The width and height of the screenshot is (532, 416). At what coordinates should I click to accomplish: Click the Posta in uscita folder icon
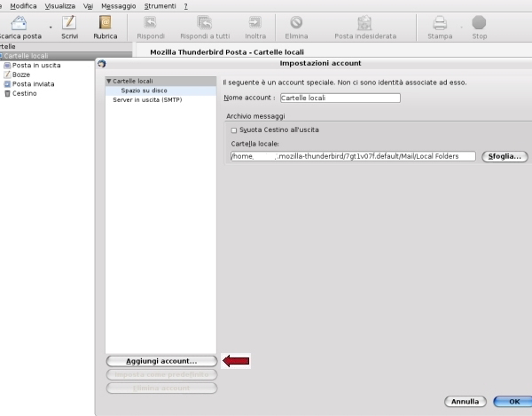tap(7, 65)
